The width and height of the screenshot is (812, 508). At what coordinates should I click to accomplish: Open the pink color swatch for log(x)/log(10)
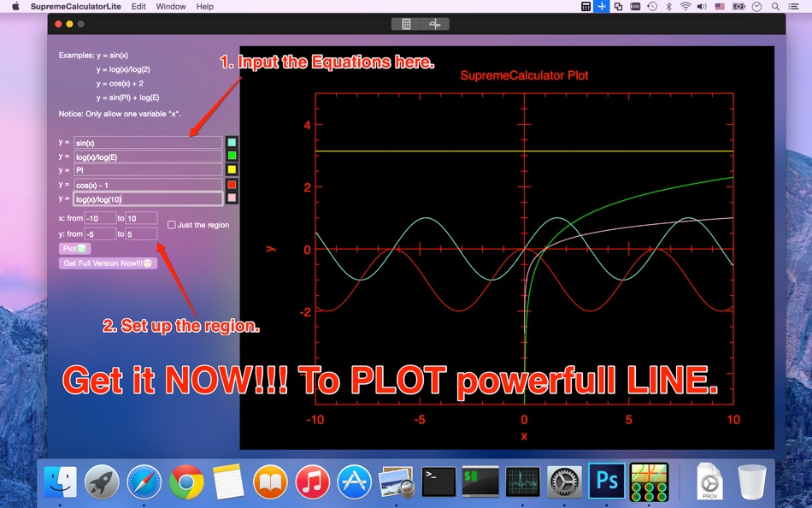click(x=232, y=198)
